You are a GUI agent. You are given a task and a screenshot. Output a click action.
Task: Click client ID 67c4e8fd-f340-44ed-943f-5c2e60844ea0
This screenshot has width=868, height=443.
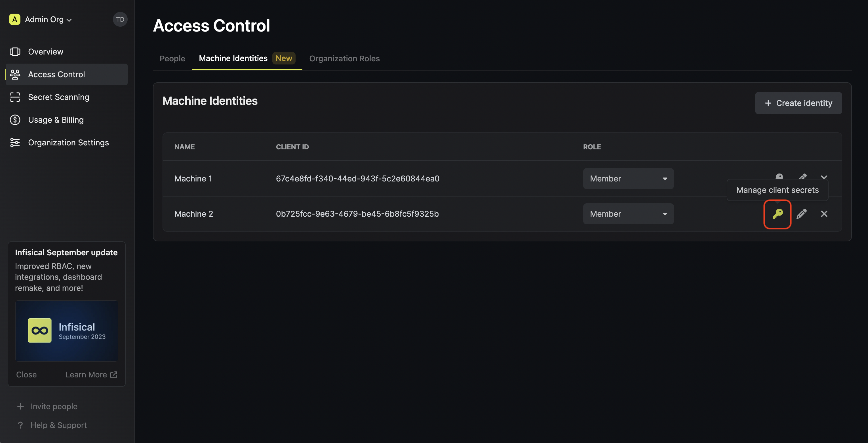pos(357,179)
